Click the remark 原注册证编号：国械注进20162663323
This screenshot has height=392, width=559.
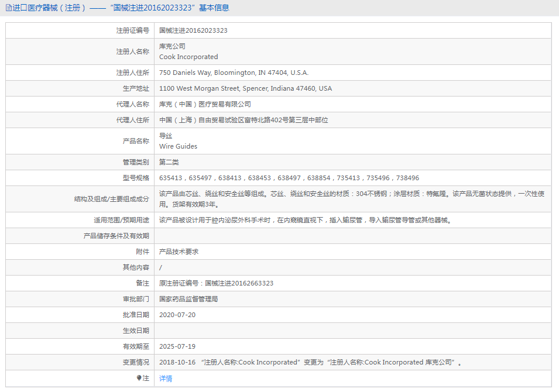pyautogui.click(x=216, y=283)
